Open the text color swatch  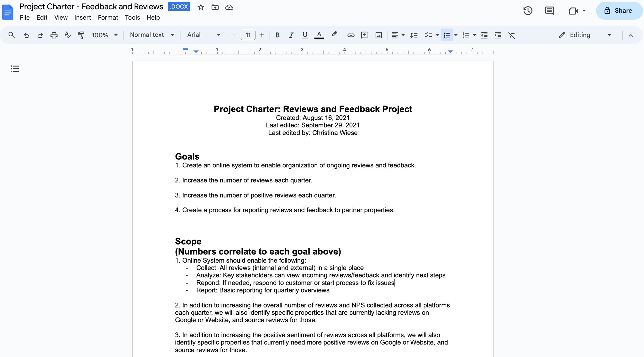(x=319, y=35)
